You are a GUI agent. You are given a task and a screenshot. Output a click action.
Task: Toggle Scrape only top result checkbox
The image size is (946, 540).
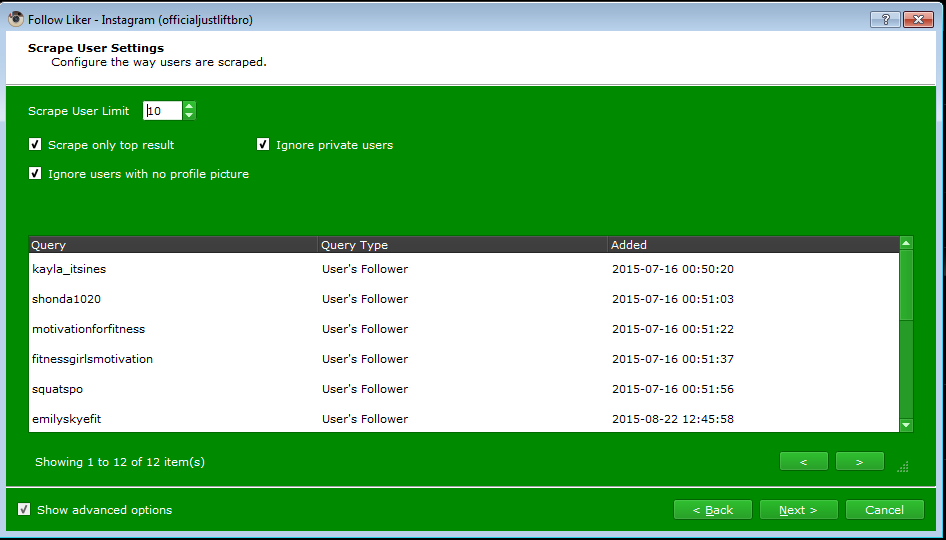[x=35, y=144]
